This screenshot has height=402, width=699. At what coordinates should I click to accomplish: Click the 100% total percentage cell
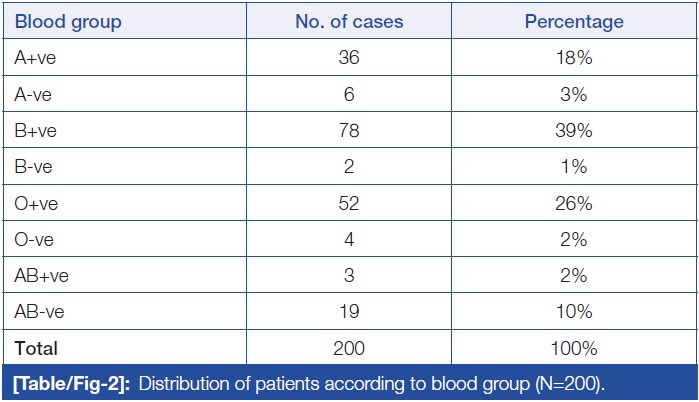coord(574,348)
